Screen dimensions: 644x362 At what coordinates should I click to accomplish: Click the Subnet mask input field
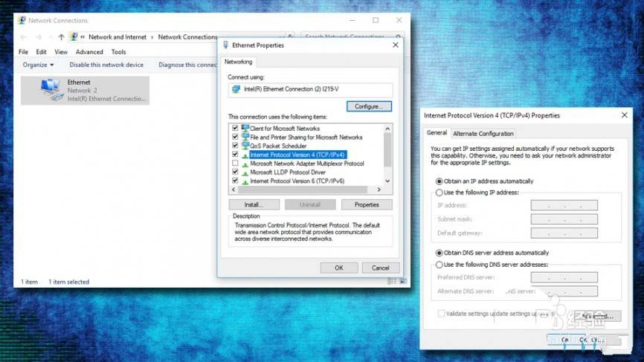coord(564,219)
